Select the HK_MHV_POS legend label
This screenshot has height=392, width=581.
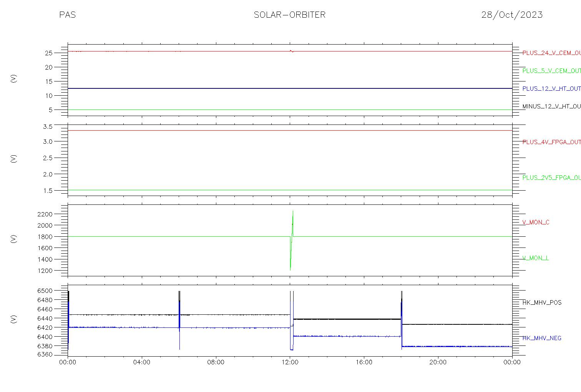542,303
